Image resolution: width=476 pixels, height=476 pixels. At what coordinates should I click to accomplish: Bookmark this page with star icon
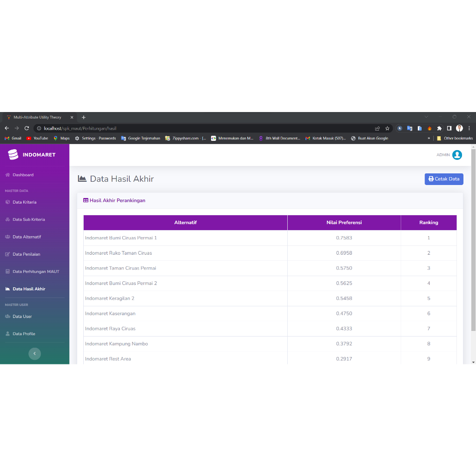click(x=387, y=128)
